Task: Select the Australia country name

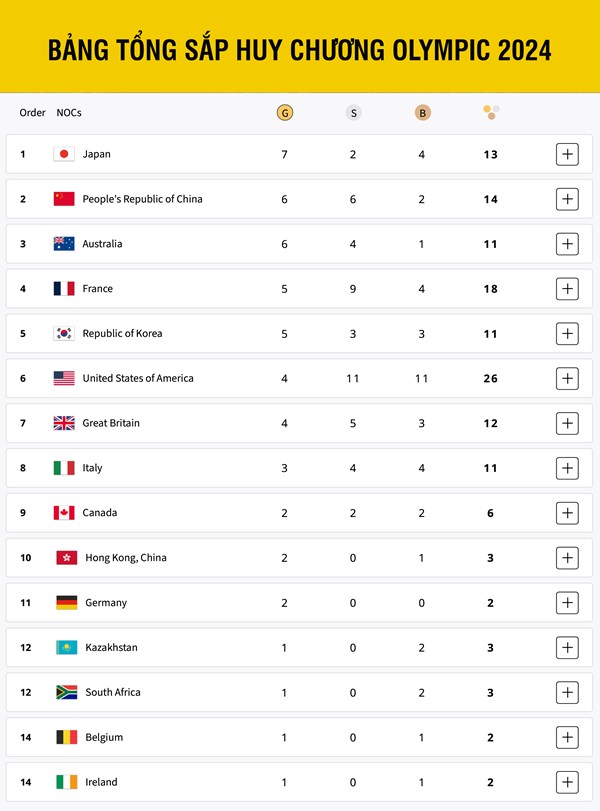Action: [x=103, y=244]
